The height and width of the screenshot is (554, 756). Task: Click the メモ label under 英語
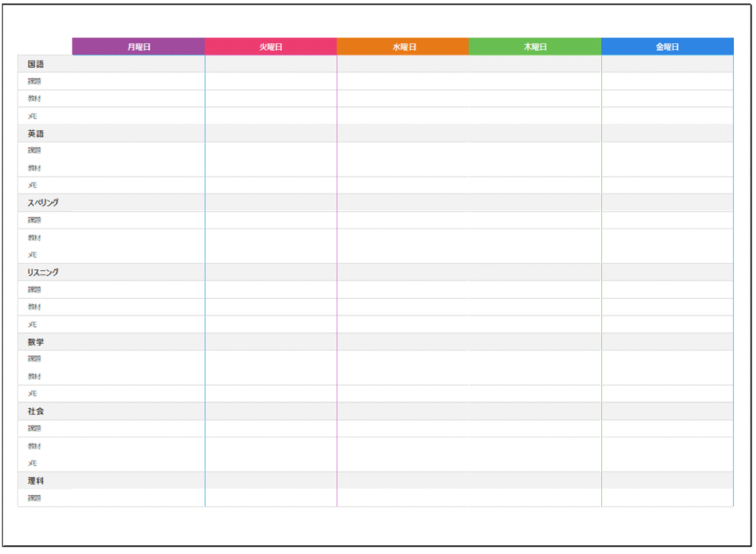(x=32, y=185)
